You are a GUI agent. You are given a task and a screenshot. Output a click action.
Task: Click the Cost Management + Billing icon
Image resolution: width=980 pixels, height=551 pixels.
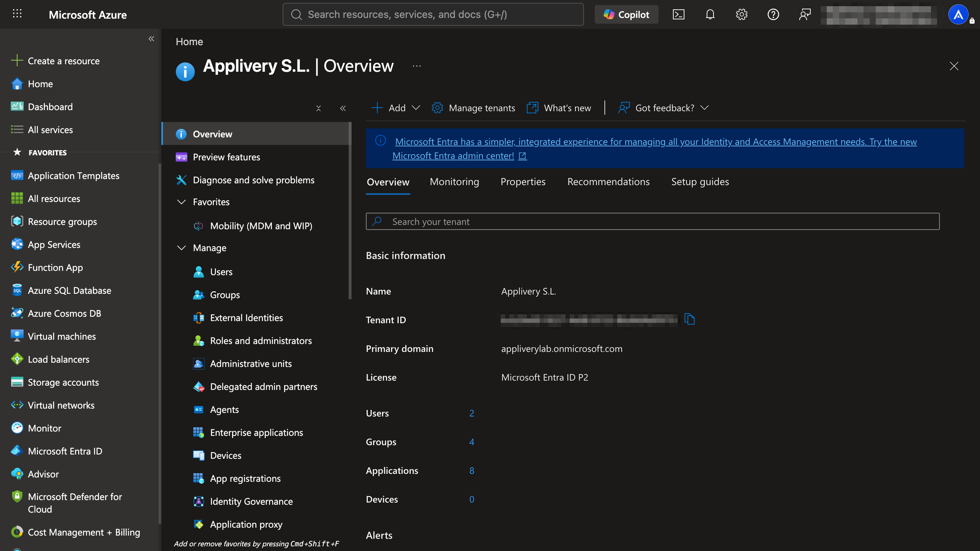tap(17, 532)
